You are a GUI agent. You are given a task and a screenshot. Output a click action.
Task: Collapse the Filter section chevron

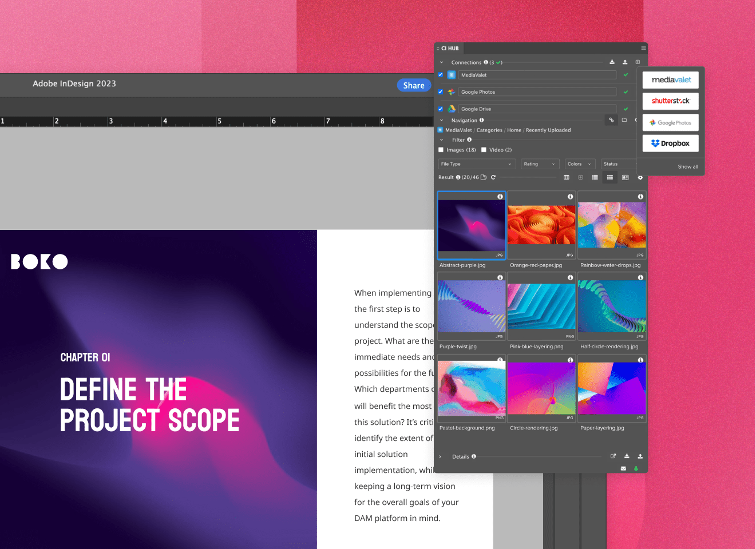(x=441, y=140)
